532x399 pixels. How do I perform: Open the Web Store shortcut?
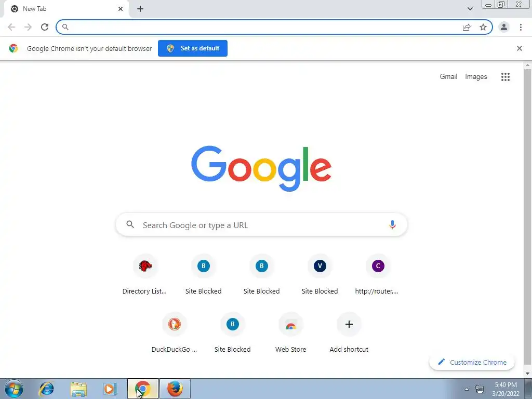290,332
